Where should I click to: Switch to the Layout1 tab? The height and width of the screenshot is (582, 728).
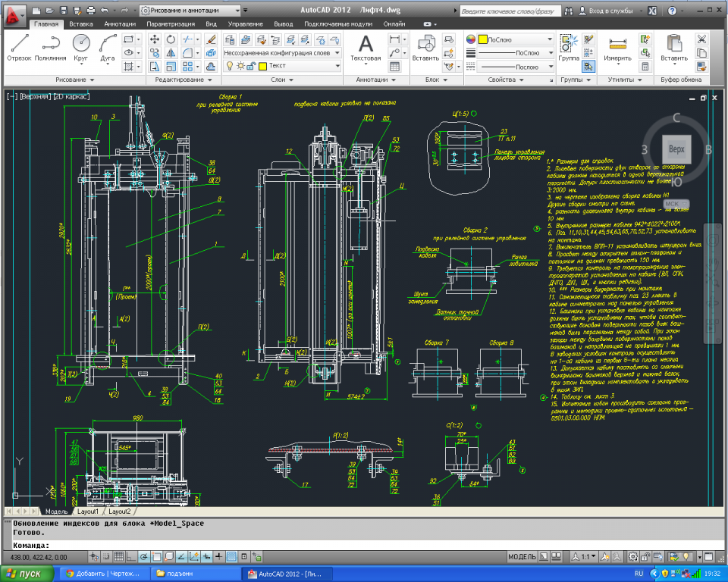tap(88, 512)
